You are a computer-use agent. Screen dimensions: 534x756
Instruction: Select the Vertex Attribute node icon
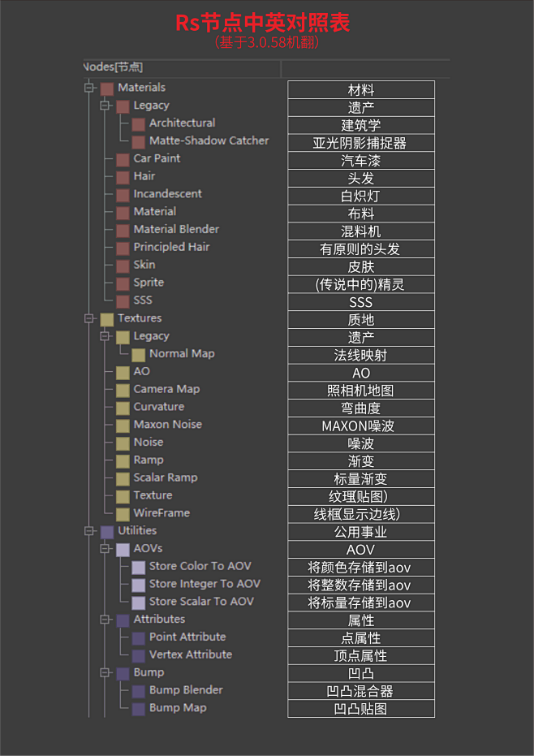[138, 654]
